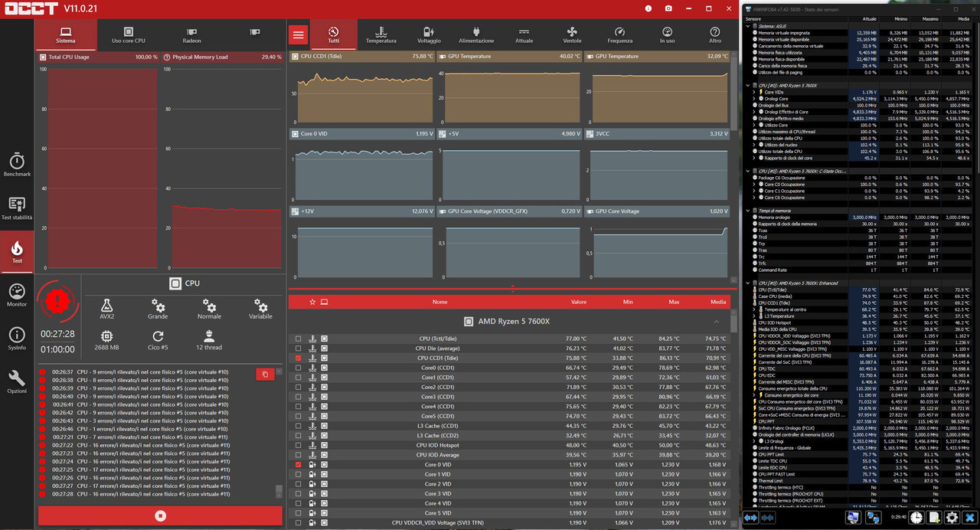980x530 pixels.
Task: Select the Ventole filter tab
Action: [x=572, y=35]
